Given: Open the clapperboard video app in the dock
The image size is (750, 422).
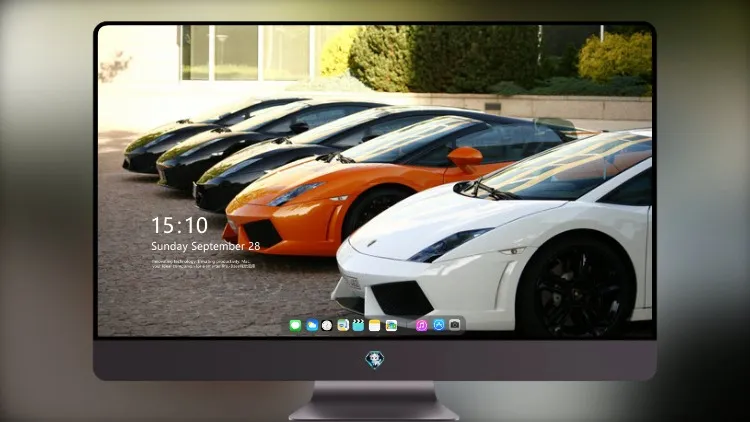Looking at the screenshot, I should (x=358, y=326).
